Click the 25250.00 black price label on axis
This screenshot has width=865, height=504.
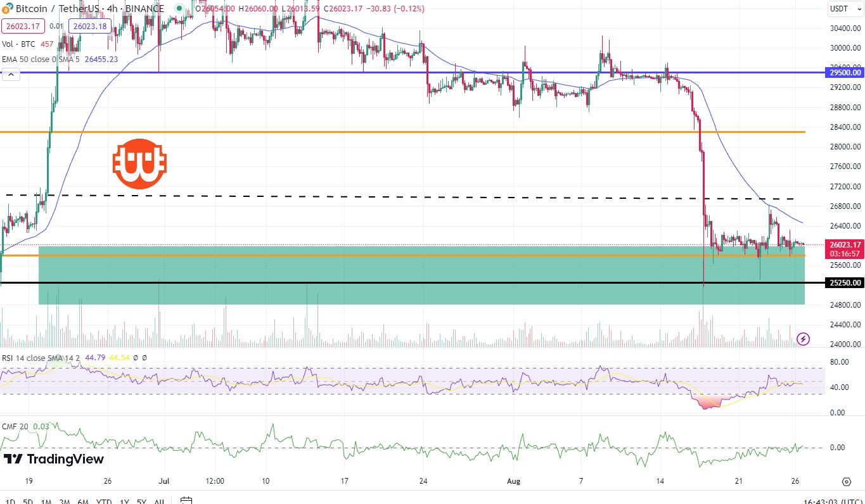coord(845,282)
